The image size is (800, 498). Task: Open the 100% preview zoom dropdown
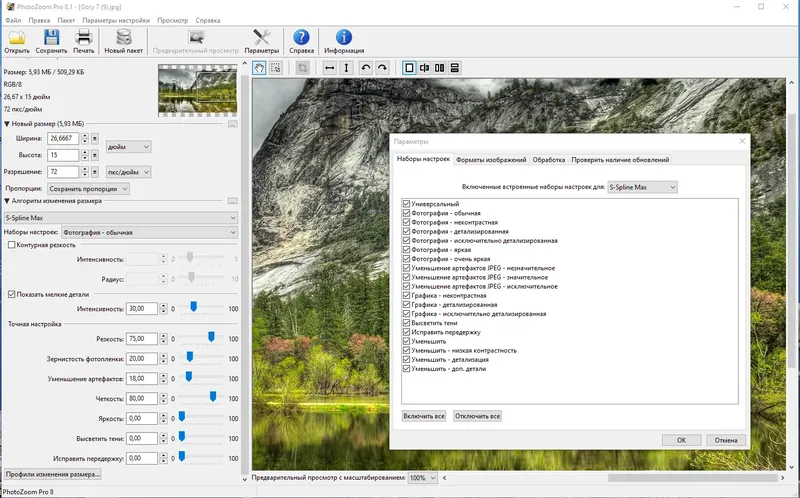pyautogui.click(x=423, y=478)
